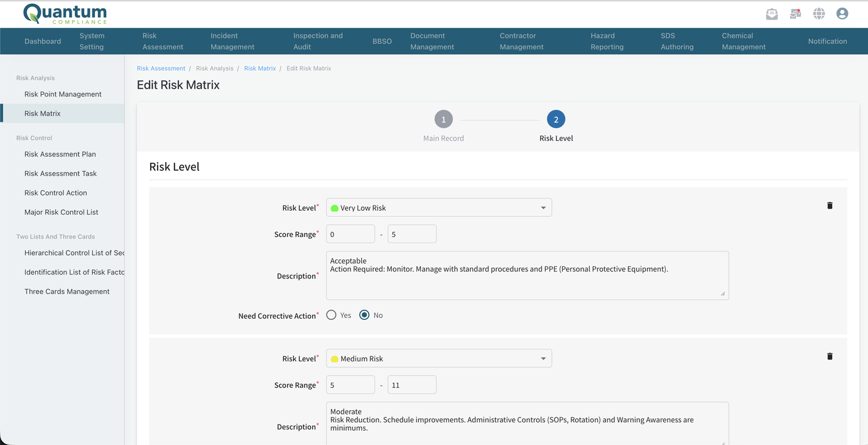The height and width of the screenshot is (445, 868).
Task: Open the Contractor Management menu
Action: [521, 41]
